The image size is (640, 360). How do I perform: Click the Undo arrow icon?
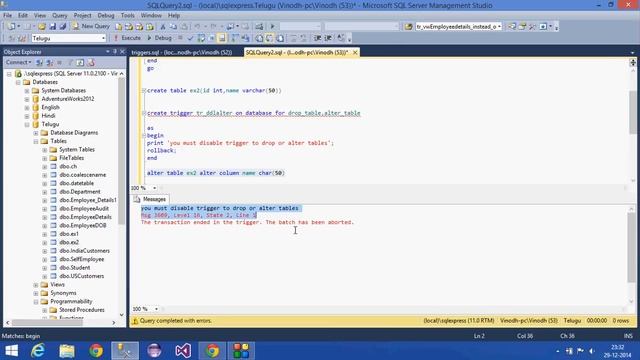click(x=197, y=27)
